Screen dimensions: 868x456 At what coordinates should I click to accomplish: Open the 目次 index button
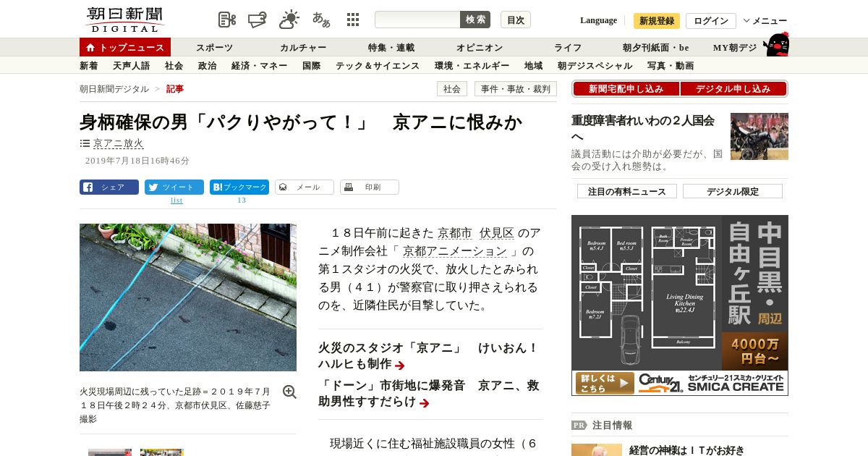pos(516,20)
